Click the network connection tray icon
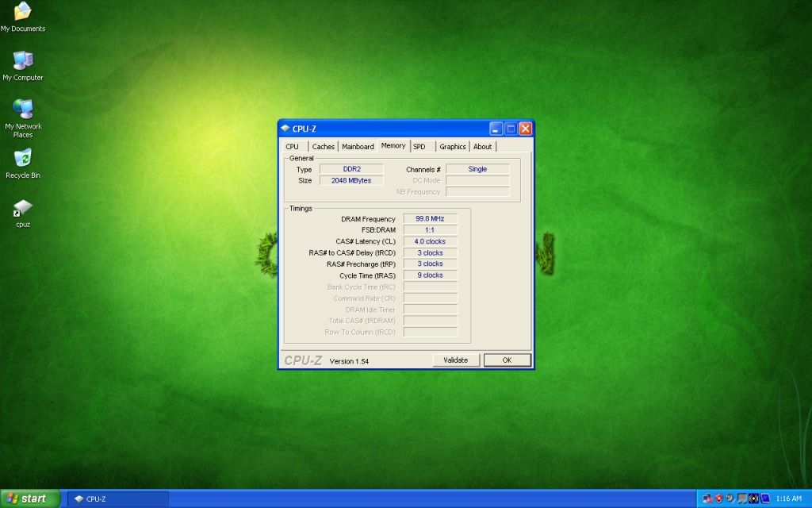Viewport: 812px width, 508px height. coord(707,498)
